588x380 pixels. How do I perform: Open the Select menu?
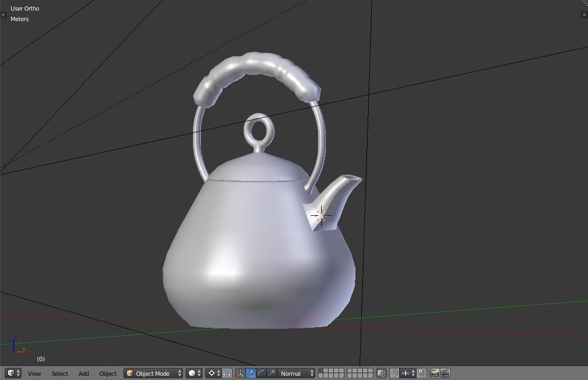[60, 374]
